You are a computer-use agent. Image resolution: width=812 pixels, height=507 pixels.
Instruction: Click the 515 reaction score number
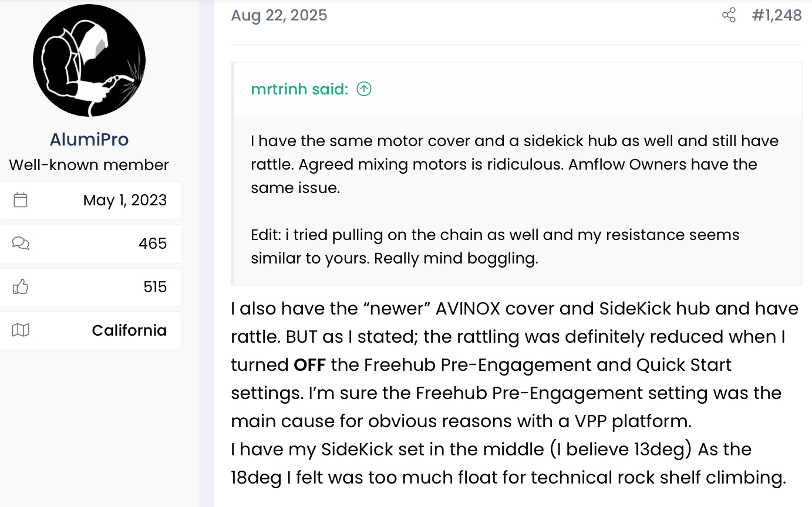155,287
